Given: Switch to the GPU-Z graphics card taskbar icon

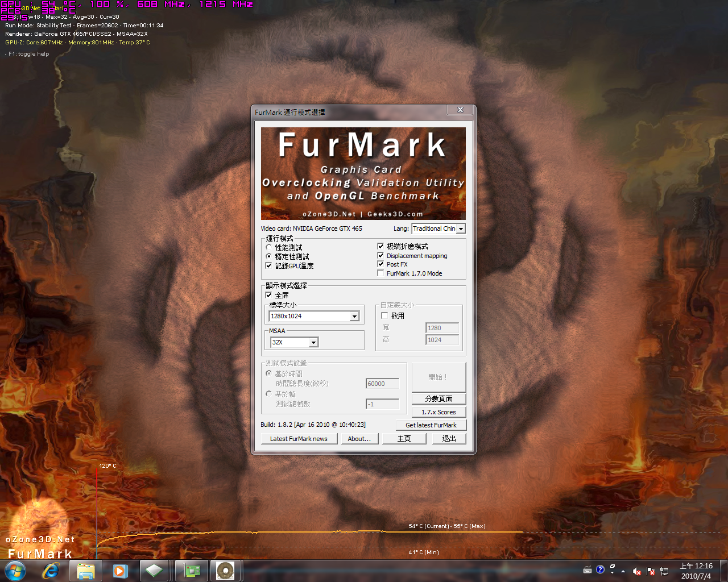Looking at the screenshot, I should (x=191, y=571).
